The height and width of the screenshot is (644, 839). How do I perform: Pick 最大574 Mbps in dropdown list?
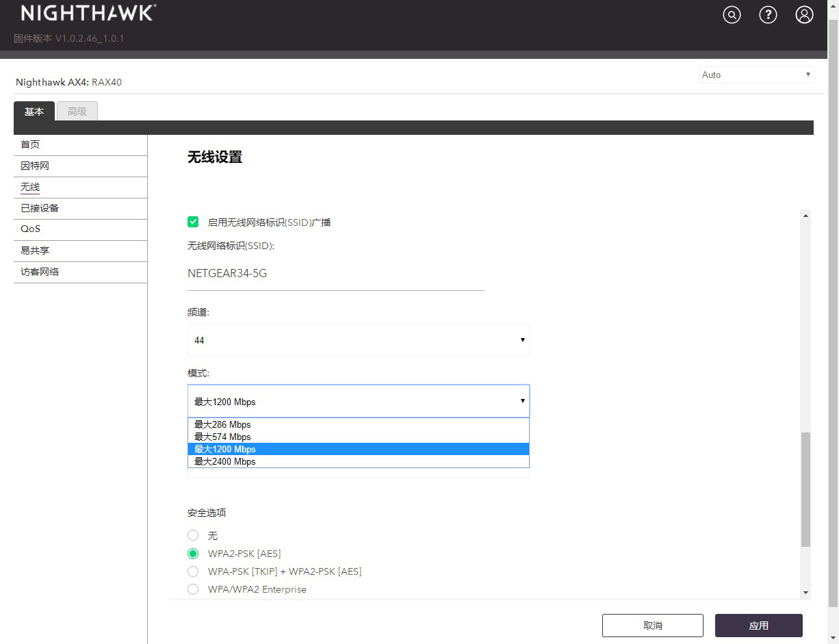[359, 437]
